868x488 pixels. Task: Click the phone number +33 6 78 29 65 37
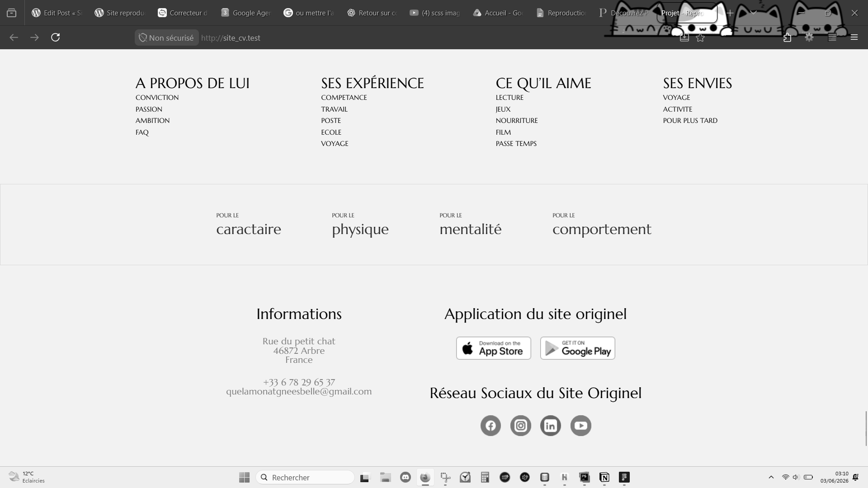(299, 382)
